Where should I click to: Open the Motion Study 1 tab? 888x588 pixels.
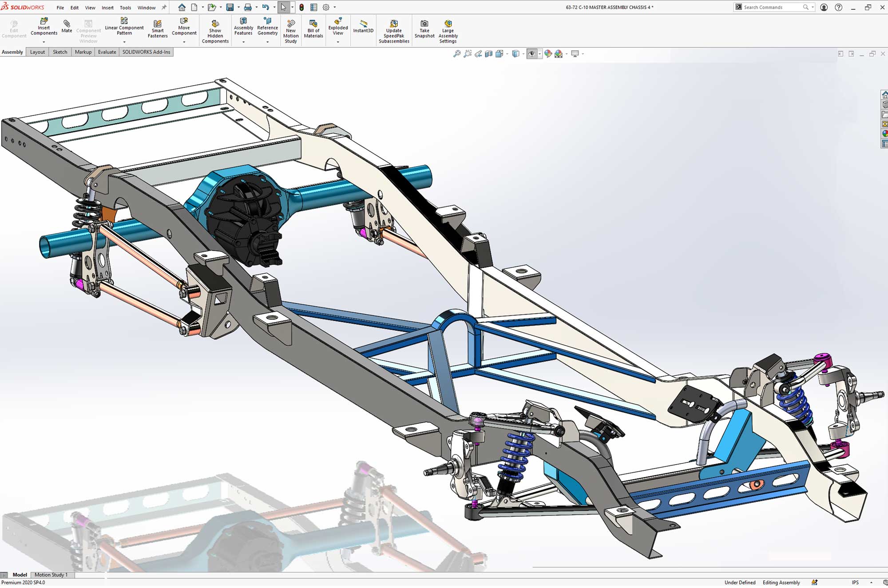51,575
